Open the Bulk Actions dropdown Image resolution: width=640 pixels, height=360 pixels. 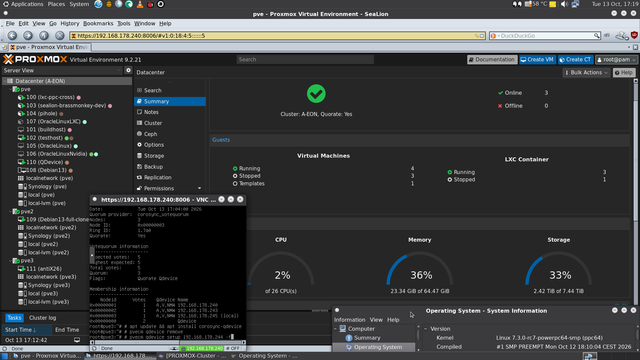tap(587, 73)
